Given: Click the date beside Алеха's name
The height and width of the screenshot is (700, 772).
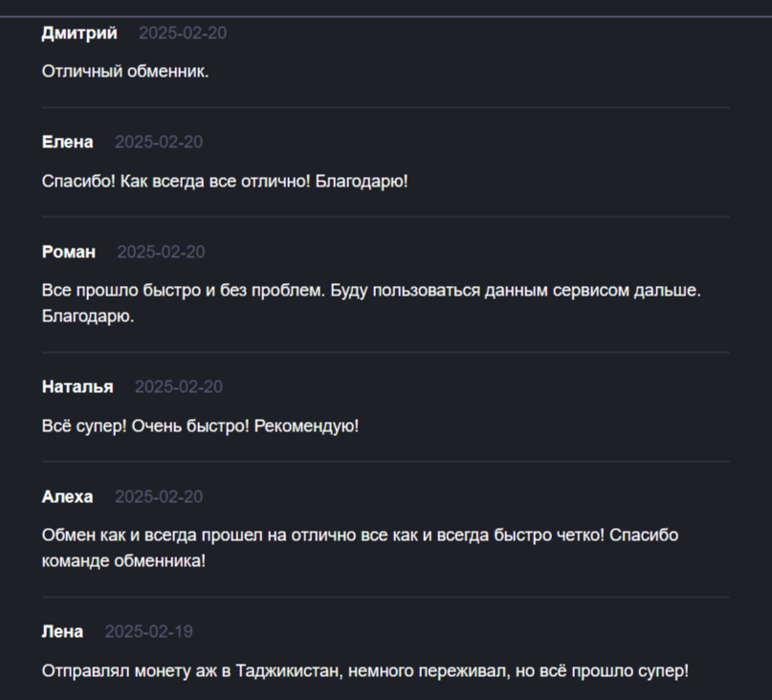Looking at the screenshot, I should coord(159,497).
